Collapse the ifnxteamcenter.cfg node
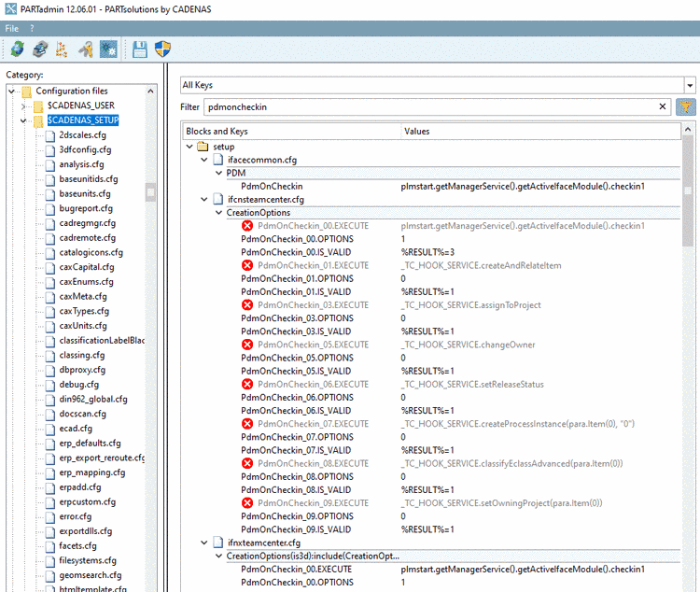 click(x=204, y=543)
